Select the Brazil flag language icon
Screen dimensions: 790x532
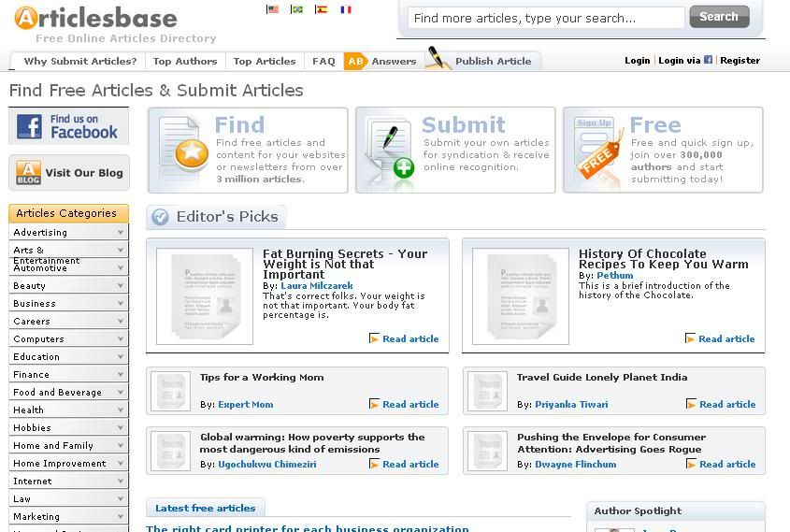click(296, 9)
